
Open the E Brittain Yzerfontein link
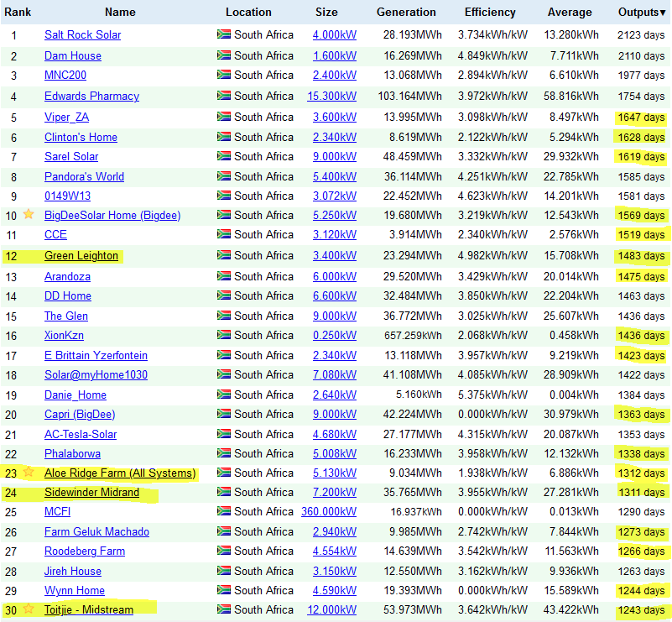(96, 355)
